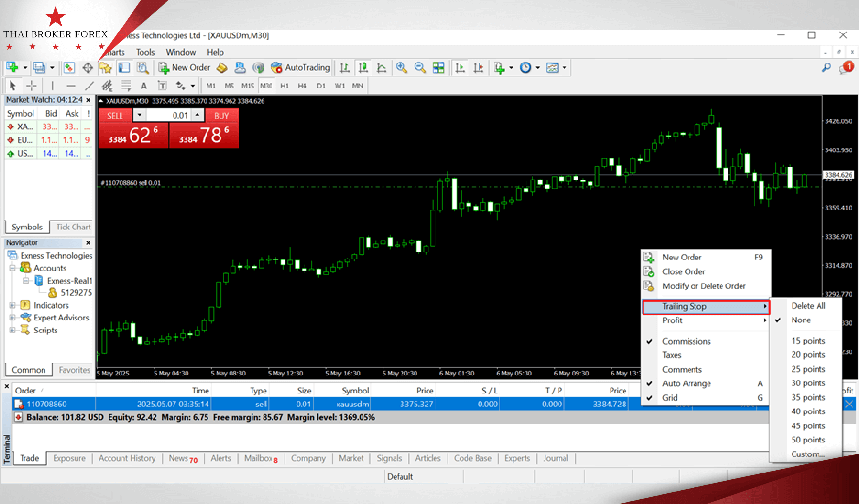859x504 pixels.
Task: Click the New Order toolbar button
Action: tap(185, 68)
